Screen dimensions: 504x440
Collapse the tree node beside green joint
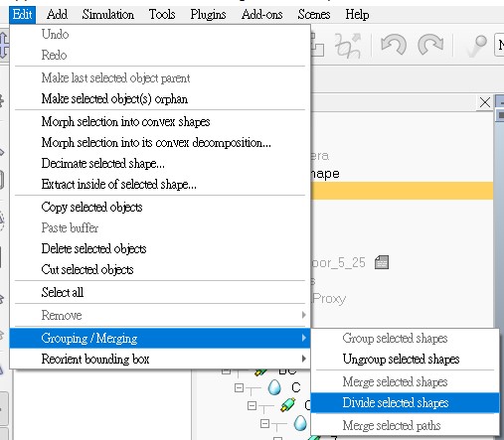click(x=252, y=405)
